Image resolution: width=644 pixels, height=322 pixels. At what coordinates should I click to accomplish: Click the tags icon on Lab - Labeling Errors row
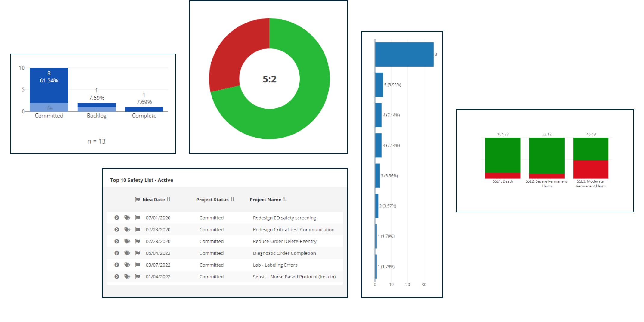coord(127,265)
